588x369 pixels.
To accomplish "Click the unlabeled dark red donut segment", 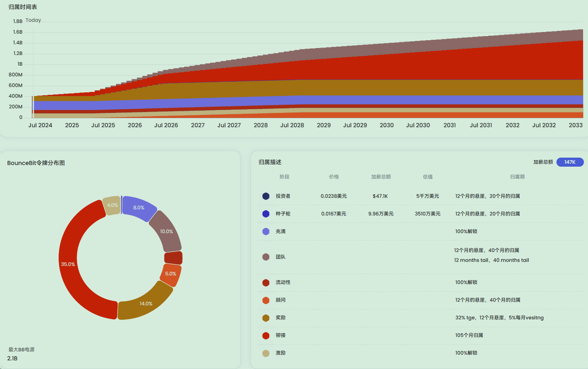I will pos(173,258).
